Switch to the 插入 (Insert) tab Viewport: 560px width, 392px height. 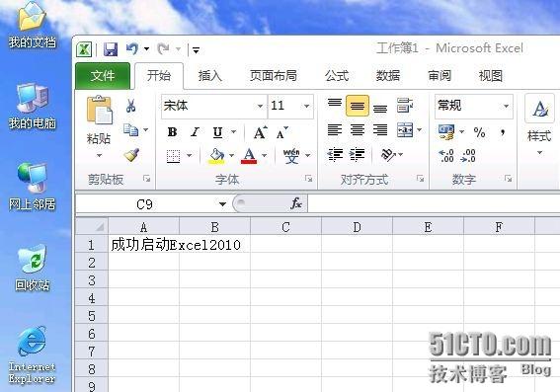(x=210, y=76)
